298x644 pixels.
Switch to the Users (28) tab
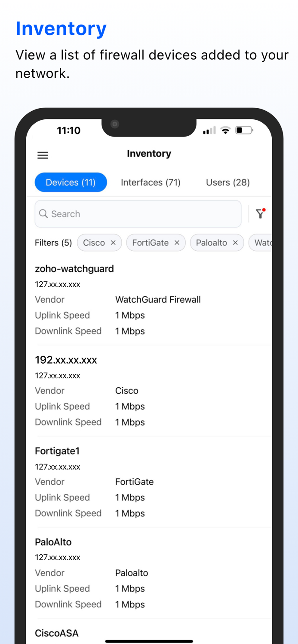click(227, 182)
